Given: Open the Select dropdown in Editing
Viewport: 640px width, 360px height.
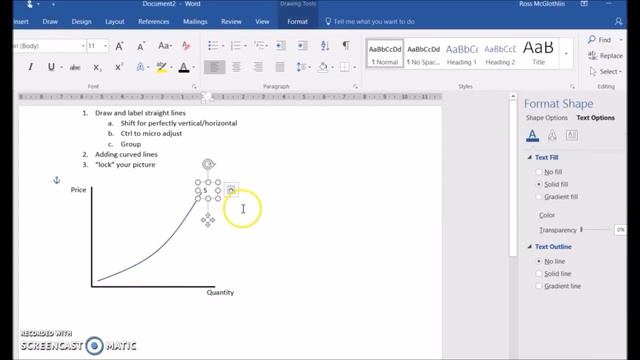Looking at the screenshot, I should tap(606, 71).
